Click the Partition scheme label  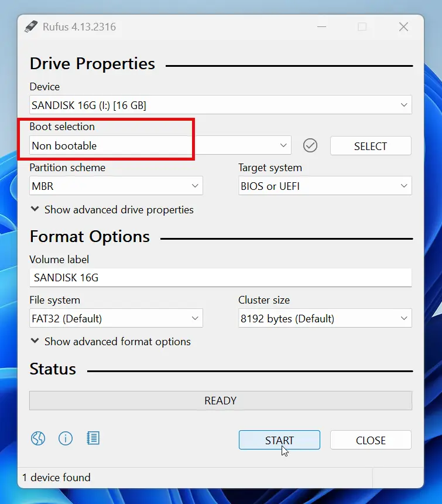pyautogui.click(x=67, y=168)
